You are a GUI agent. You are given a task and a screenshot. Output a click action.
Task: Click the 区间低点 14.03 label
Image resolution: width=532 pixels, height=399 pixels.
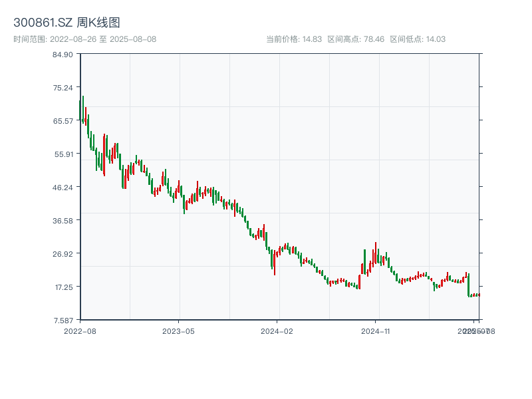click(x=418, y=39)
